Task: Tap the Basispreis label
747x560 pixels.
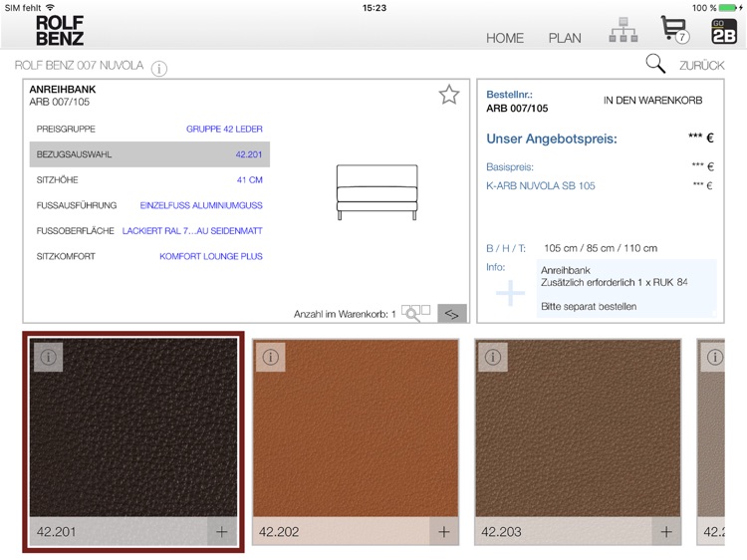Action: 509,166
